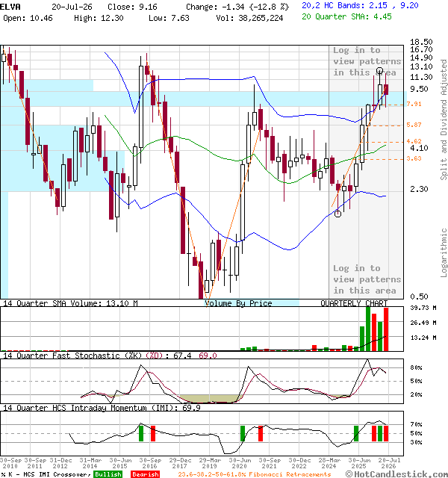Click the Volume By Price label
The height and width of the screenshot is (478, 448).
pyautogui.click(x=238, y=303)
